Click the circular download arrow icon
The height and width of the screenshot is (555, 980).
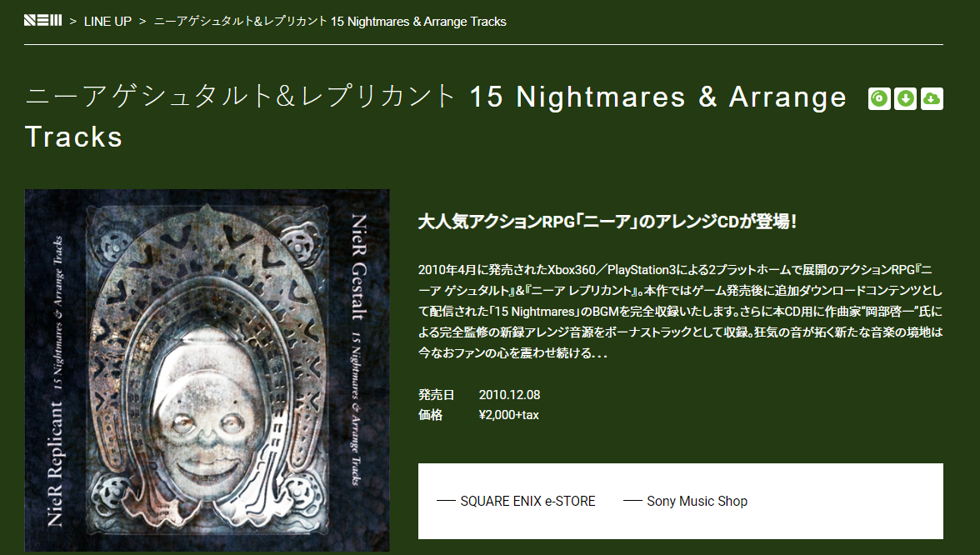906,98
